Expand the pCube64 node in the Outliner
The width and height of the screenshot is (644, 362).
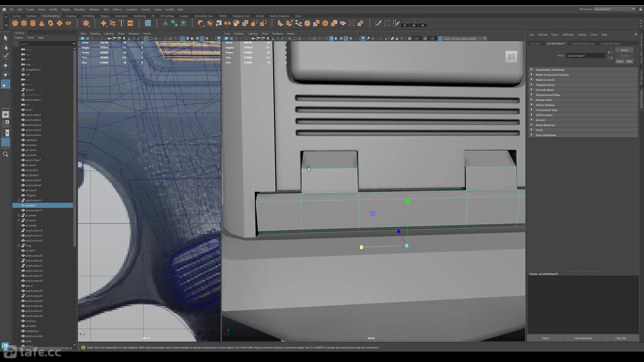(x=19, y=216)
